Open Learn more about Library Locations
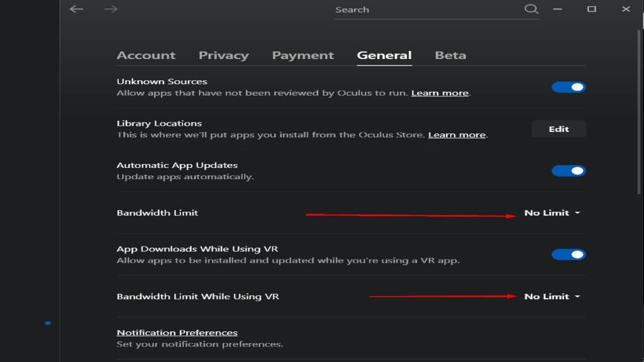This screenshot has width=644, height=362. tap(457, 134)
